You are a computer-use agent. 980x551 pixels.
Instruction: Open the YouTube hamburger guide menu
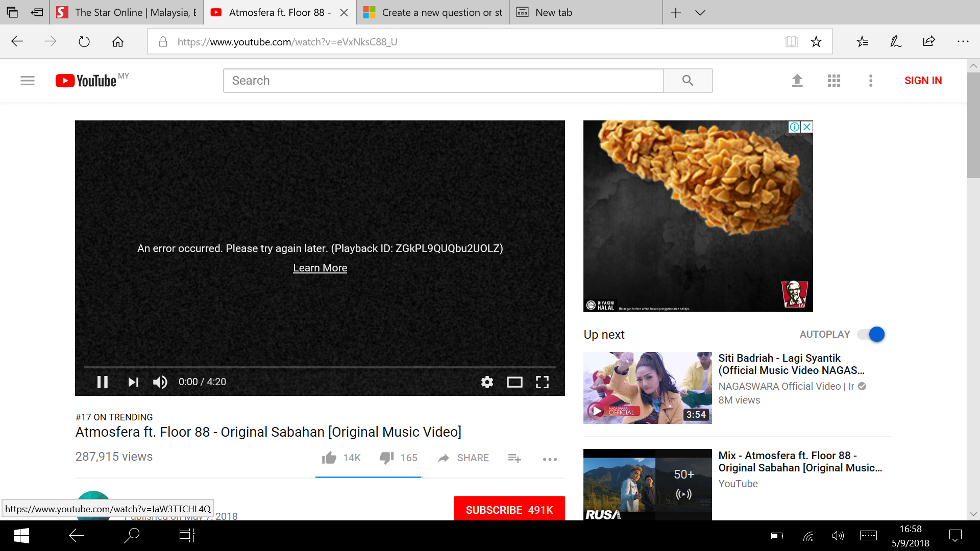pos(28,81)
